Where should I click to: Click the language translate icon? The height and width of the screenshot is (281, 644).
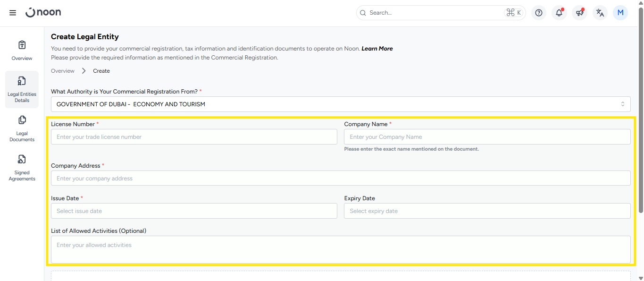600,13
